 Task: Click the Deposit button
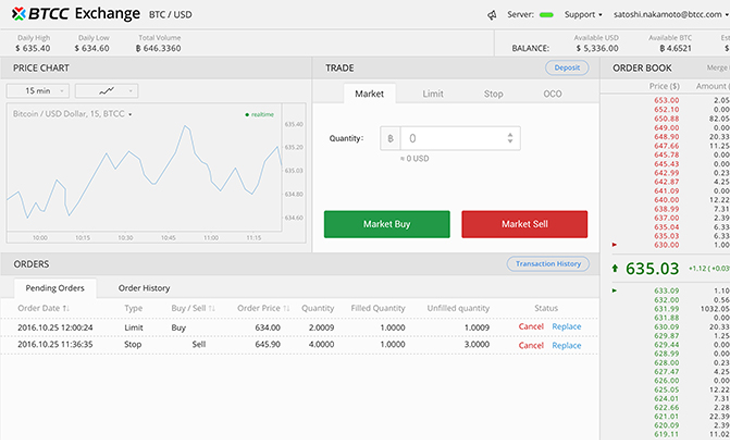567,68
